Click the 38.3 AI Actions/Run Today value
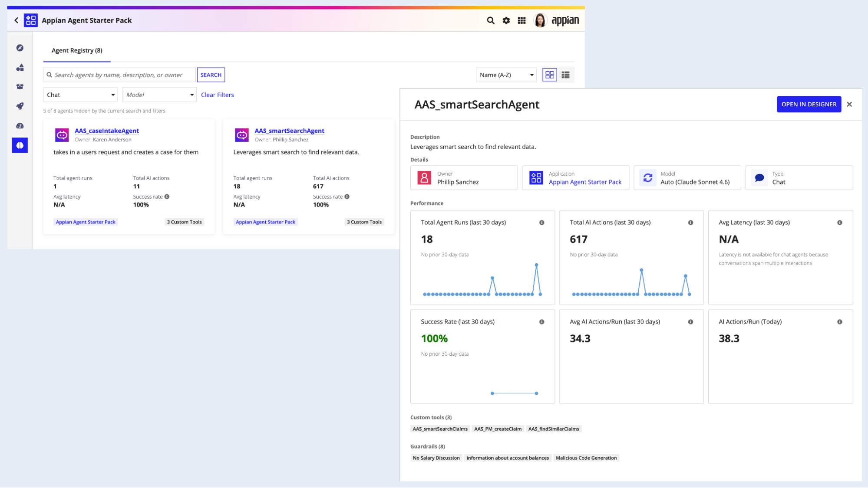Viewport: 868px width, 488px height. tap(729, 338)
